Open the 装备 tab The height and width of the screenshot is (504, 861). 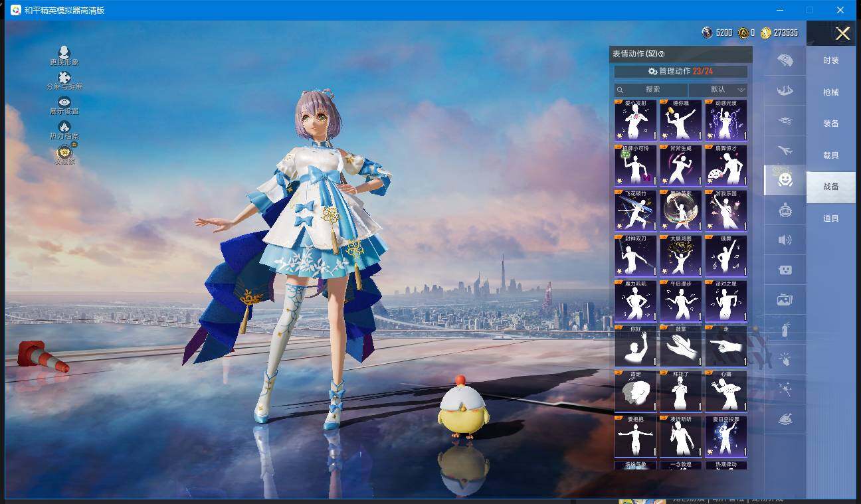coord(830,124)
